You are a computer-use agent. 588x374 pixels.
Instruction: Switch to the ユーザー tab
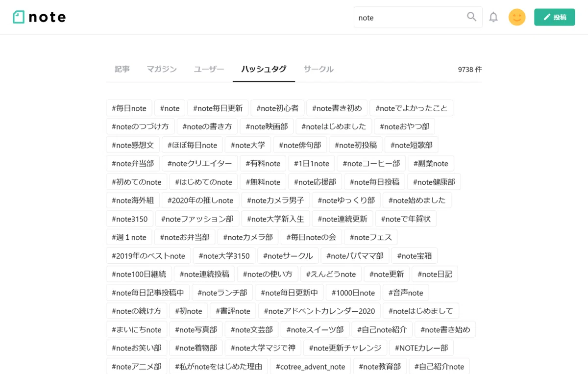coord(209,69)
